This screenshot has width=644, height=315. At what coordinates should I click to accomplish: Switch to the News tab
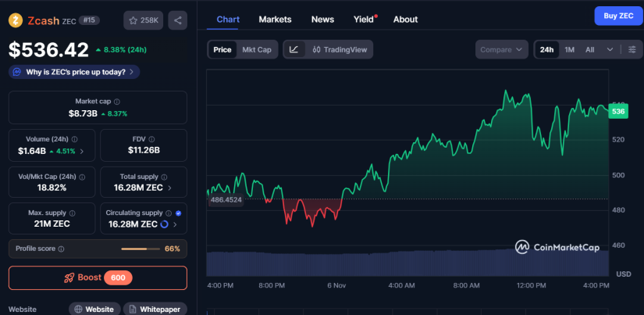[322, 19]
